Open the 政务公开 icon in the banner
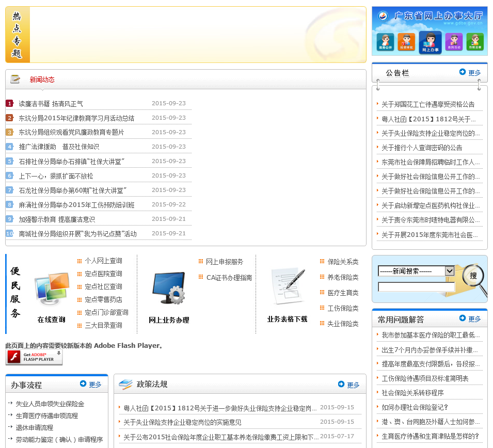 click(385, 42)
